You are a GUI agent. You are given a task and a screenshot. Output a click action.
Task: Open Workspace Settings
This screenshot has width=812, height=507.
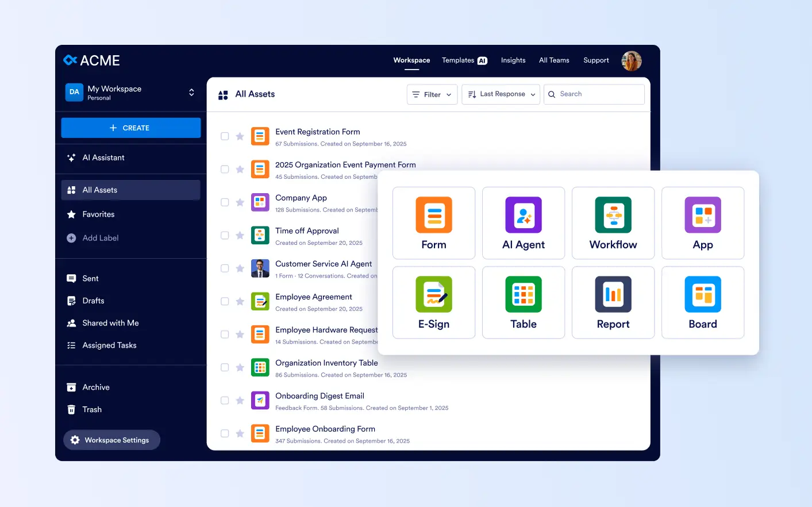111,440
